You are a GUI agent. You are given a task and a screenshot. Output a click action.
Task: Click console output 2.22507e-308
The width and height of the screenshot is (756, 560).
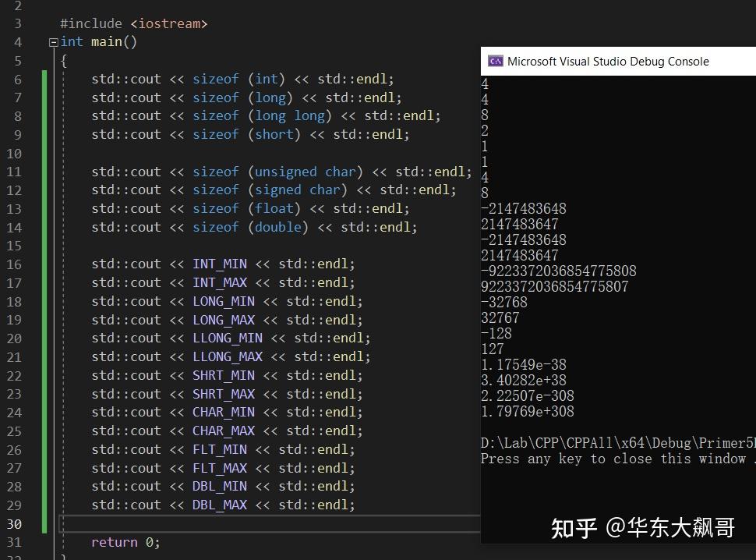point(528,396)
